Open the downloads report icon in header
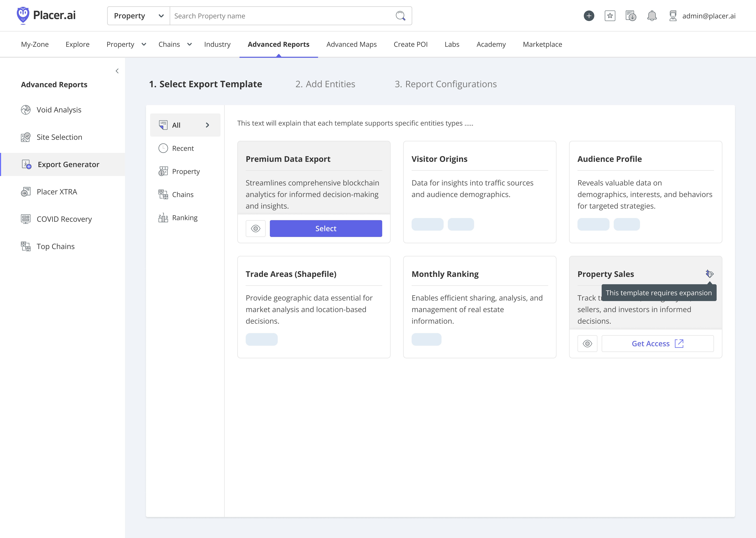Screen dimensions: 756x538 (x=631, y=16)
